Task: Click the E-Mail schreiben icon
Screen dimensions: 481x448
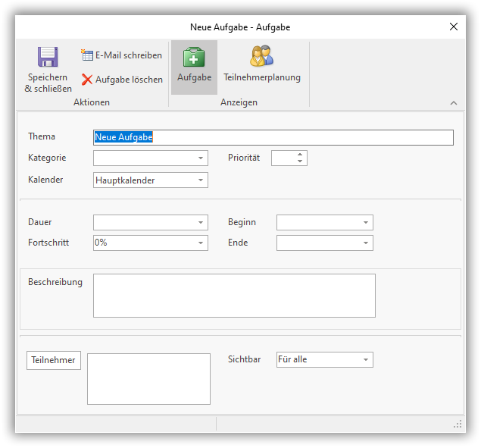Action: (86, 55)
